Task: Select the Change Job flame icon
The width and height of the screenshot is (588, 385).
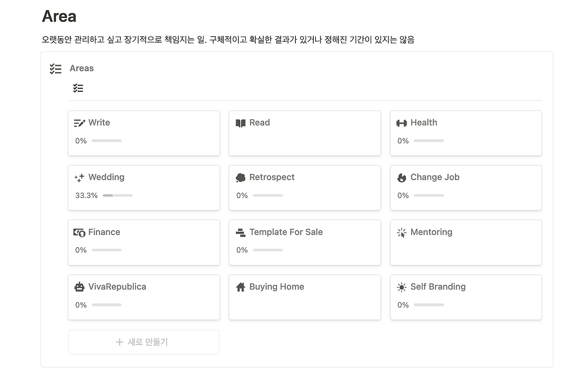Action: 401,177
